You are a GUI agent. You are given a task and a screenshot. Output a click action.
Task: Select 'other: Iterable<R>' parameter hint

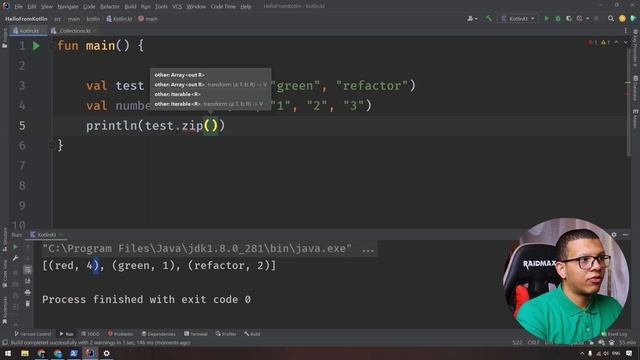pyautogui.click(x=178, y=94)
